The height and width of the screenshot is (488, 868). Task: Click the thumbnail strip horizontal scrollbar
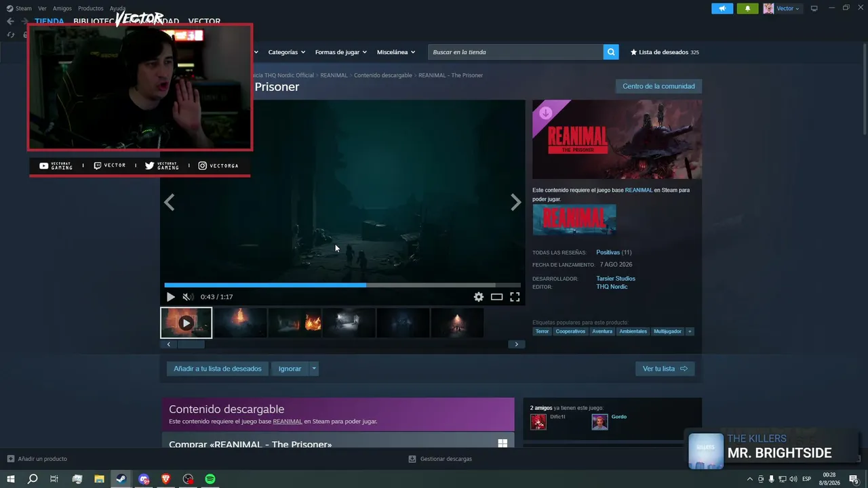(x=191, y=344)
